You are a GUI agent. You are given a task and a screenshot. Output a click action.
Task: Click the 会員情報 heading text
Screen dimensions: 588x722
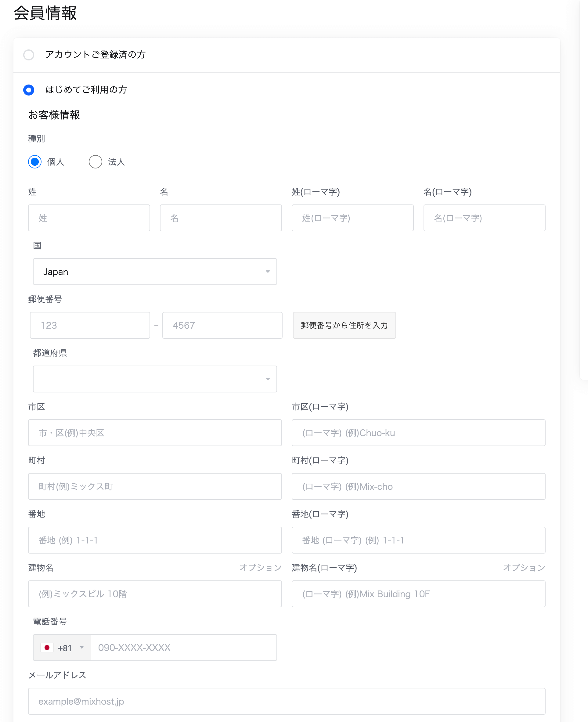click(x=45, y=13)
